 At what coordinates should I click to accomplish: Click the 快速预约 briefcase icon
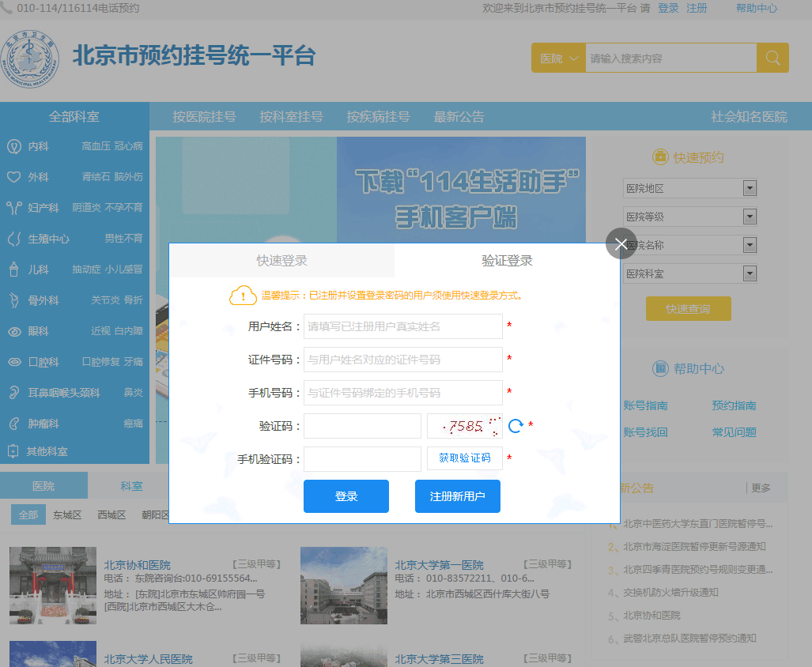coord(660,156)
